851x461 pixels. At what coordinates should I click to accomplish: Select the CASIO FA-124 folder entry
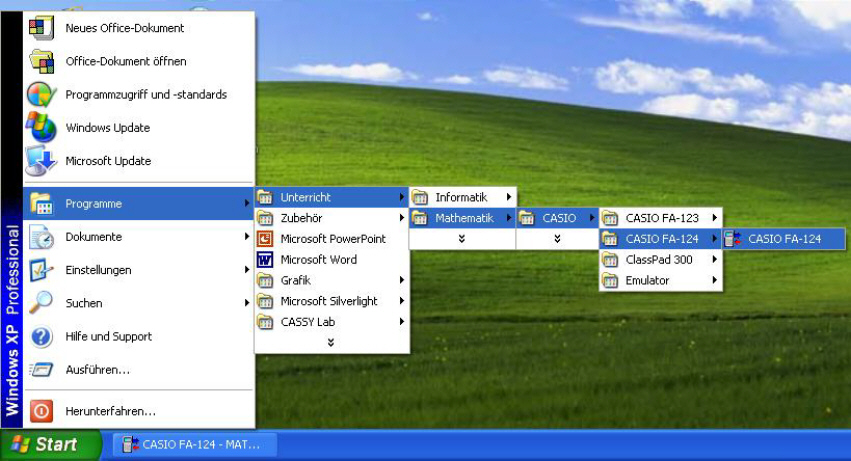click(661, 239)
